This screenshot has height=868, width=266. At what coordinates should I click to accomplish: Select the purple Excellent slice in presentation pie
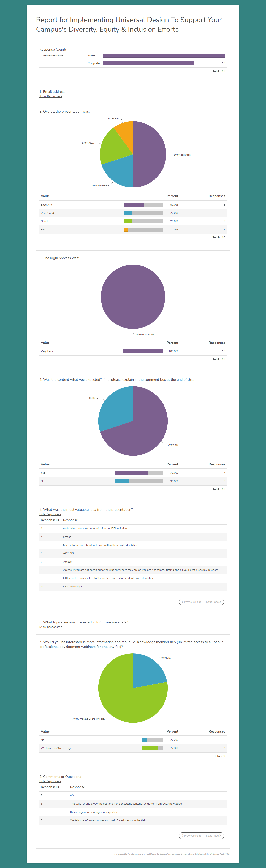click(150, 154)
